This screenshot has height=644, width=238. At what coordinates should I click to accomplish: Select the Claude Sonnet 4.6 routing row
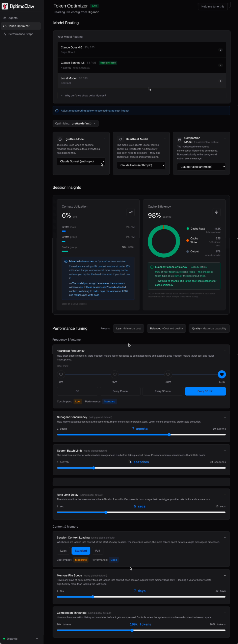click(142, 65)
